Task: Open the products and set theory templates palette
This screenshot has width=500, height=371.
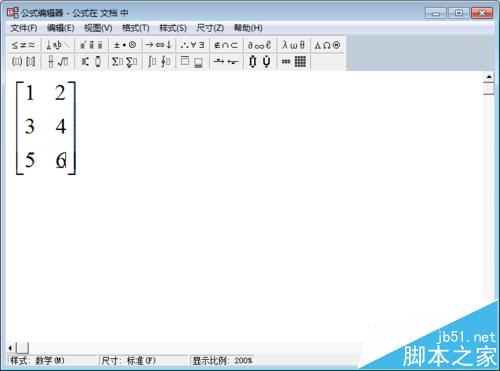Action: click(x=260, y=62)
